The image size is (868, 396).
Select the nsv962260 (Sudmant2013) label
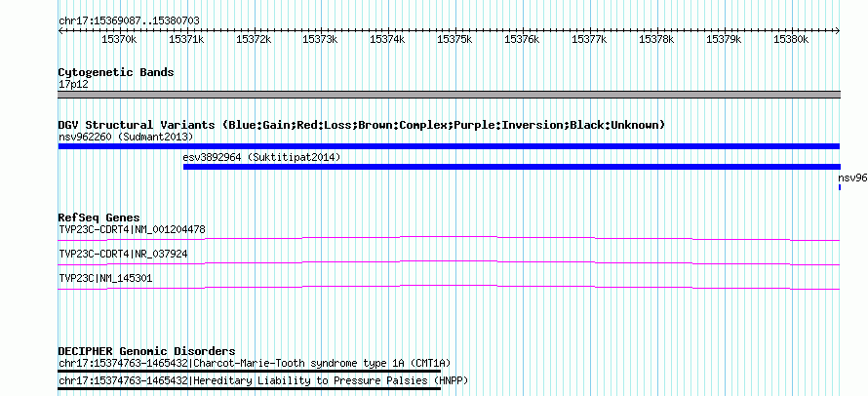126,137
